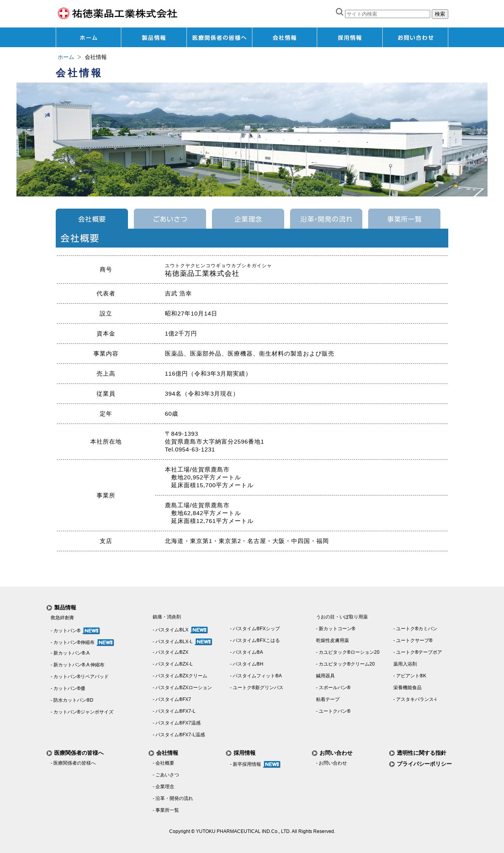The height and width of the screenshot is (853, 504).
Task: Click the factory panorama banner image
Action: point(252,139)
